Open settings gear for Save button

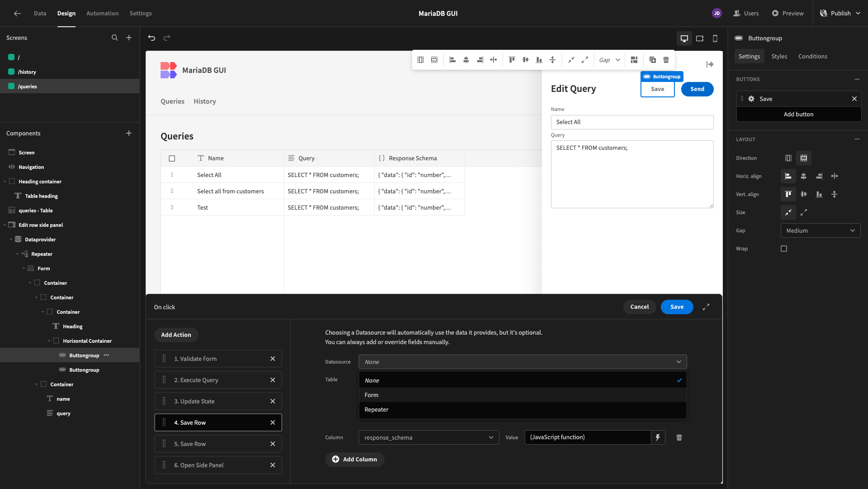751,99
